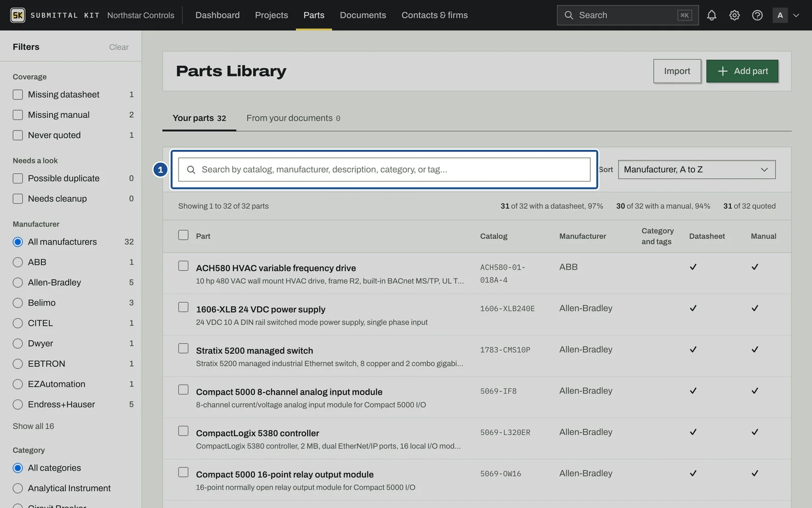Check the Missing datasheet filter
The height and width of the screenshot is (508, 812).
pos(18,94)
